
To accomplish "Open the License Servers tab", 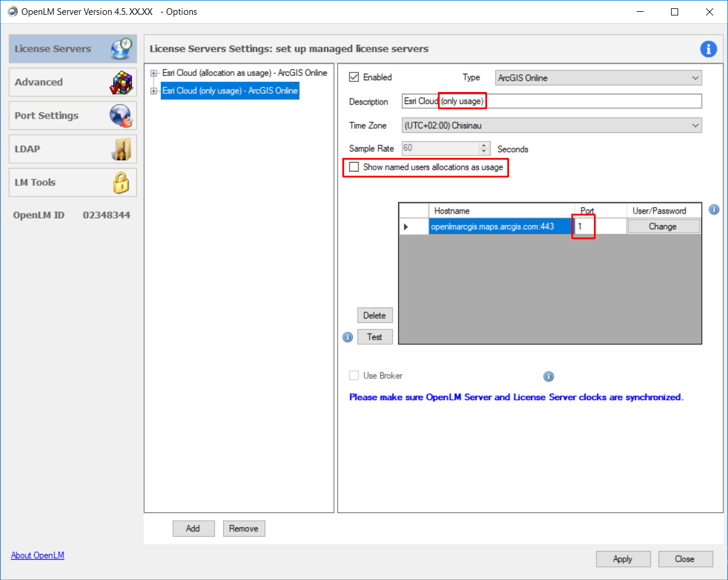I will (72, 49).
